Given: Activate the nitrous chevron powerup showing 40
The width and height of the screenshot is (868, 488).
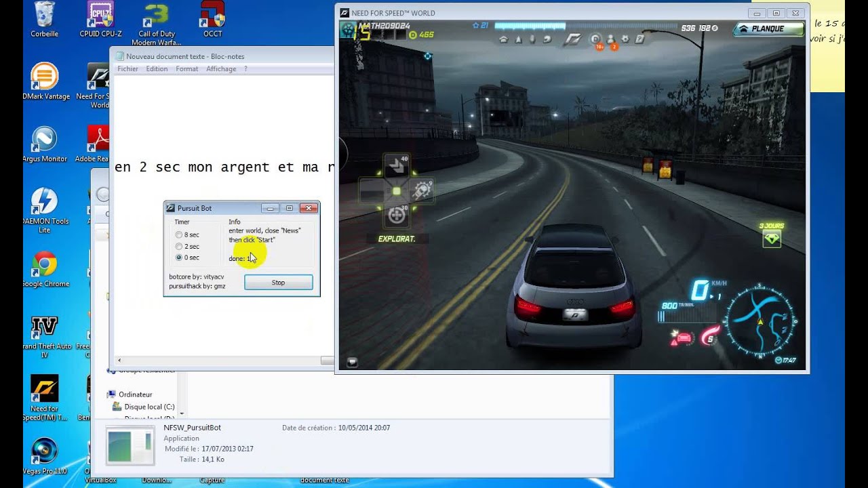Looking at the screenshot, I should 396,165.
